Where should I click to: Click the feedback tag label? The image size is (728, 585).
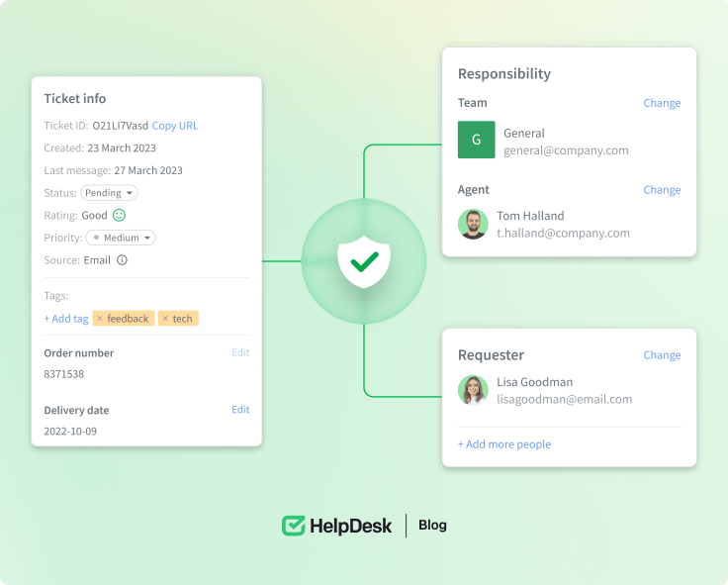(128, 319)
